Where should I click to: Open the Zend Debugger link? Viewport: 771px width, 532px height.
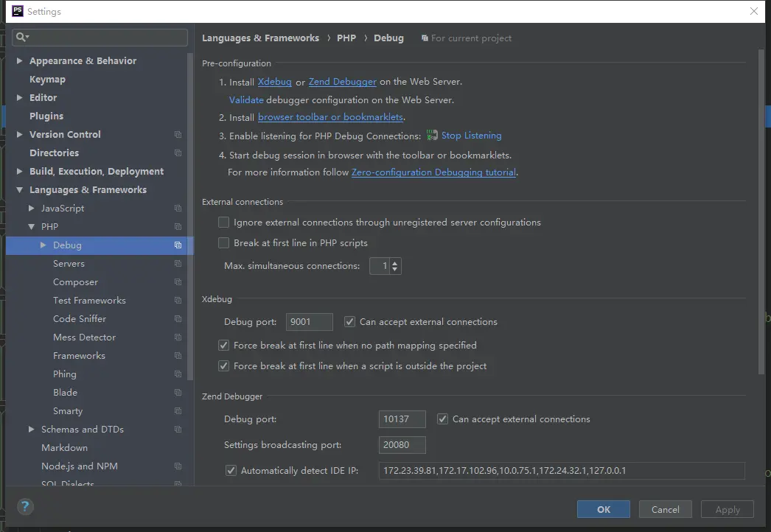pos(342,82)
